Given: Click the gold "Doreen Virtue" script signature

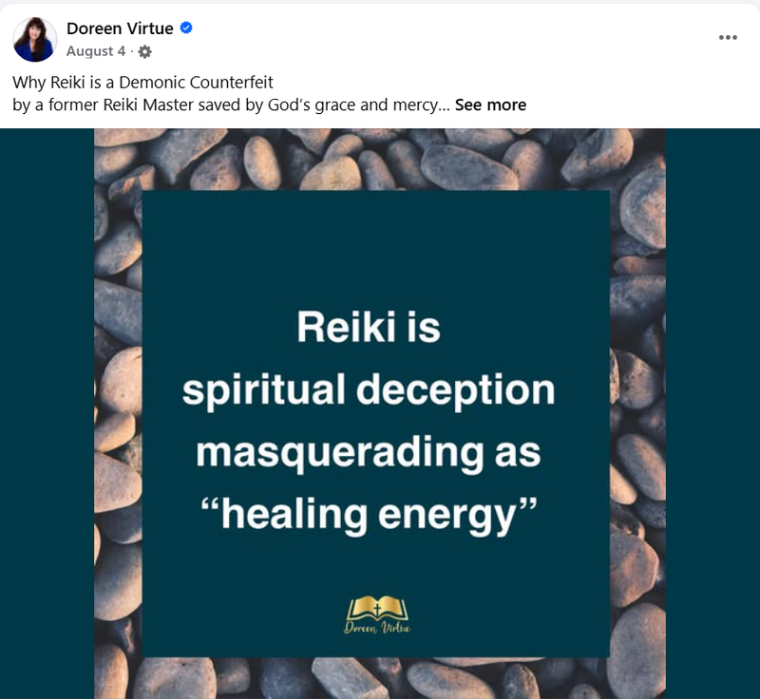Looking at the screenshot, I should coord(377,628).
